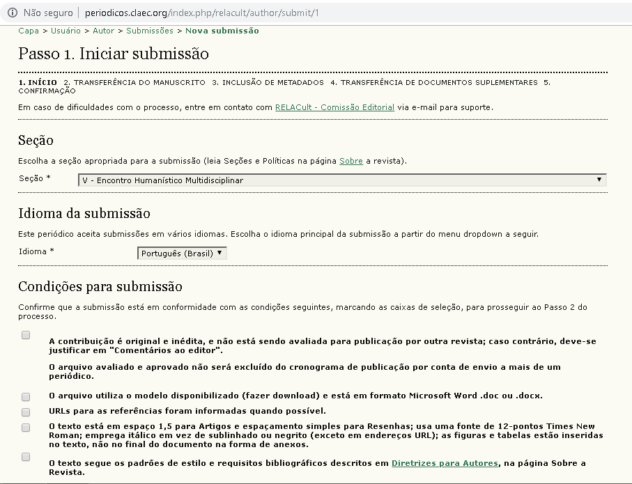Image resolution: width=632 pixels, height=484 pixels.
Task: Check the original and inédita contribution box
Action: tap(25, 336)
